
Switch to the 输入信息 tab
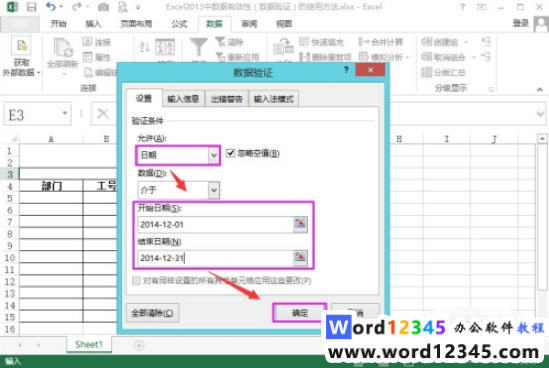pyautogui.click(x=183, y=99)
